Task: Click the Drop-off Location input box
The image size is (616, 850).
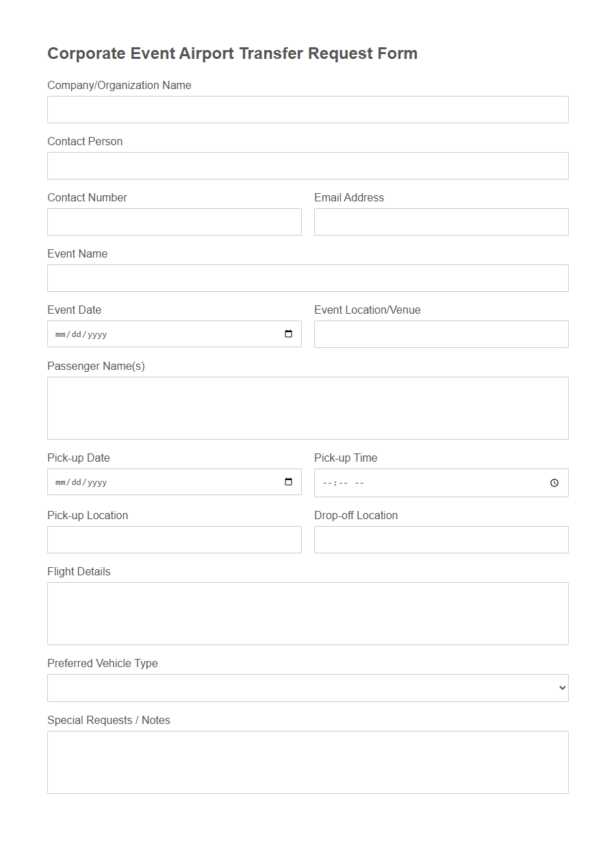Action: [441, 539]
